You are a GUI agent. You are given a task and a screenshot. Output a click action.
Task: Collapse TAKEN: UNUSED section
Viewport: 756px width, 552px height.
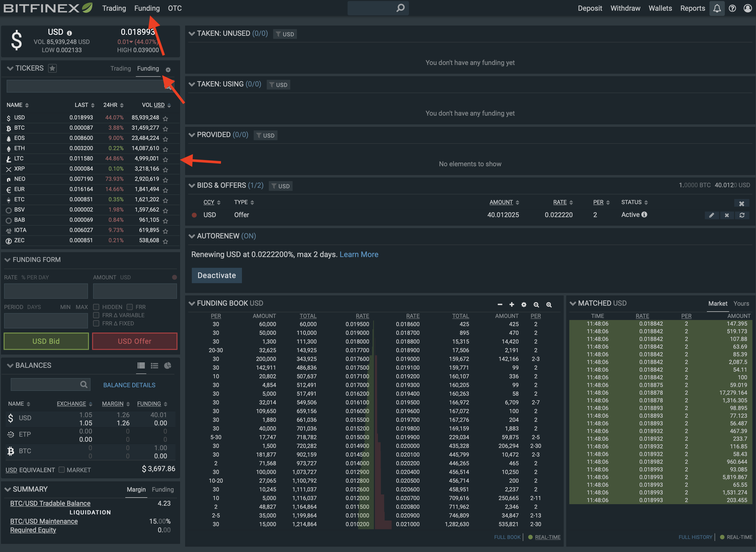click(x=192, y=34)
